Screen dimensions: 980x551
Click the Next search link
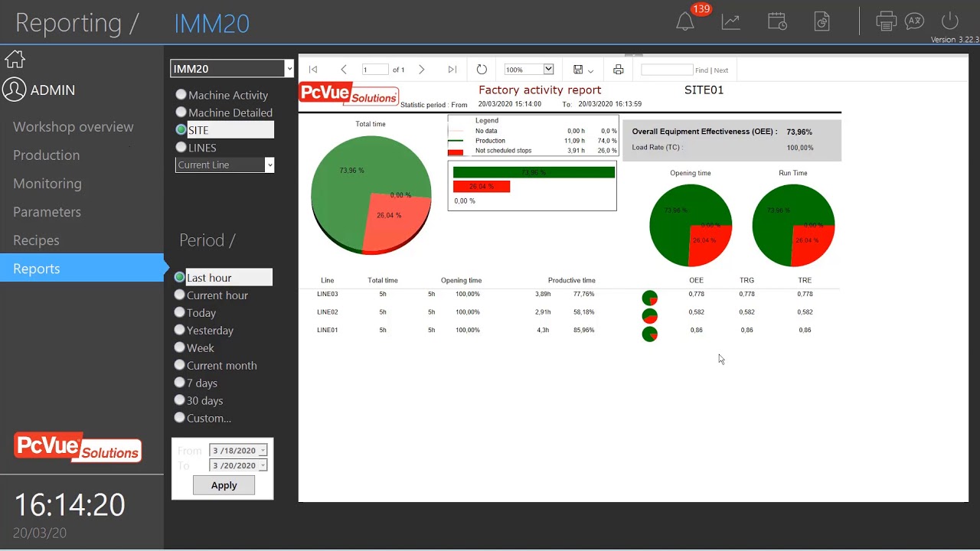coord(721,70)
